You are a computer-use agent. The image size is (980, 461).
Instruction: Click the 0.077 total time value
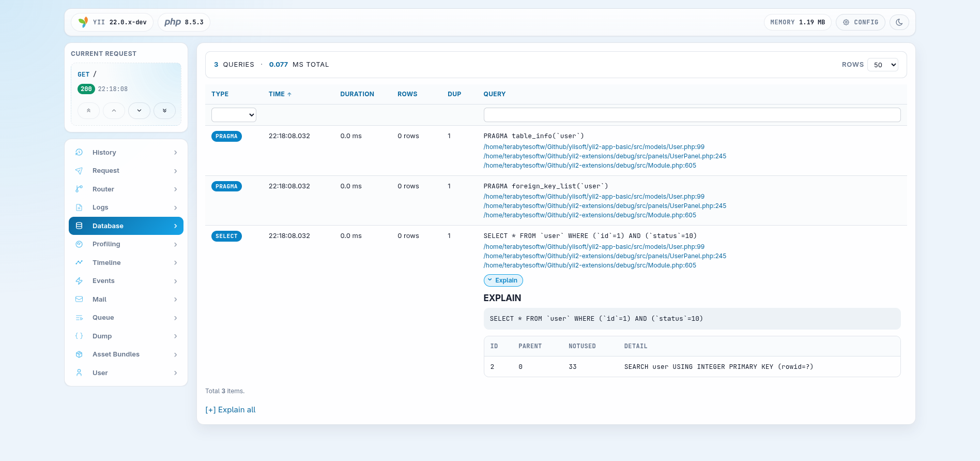[x=279, y=65]
